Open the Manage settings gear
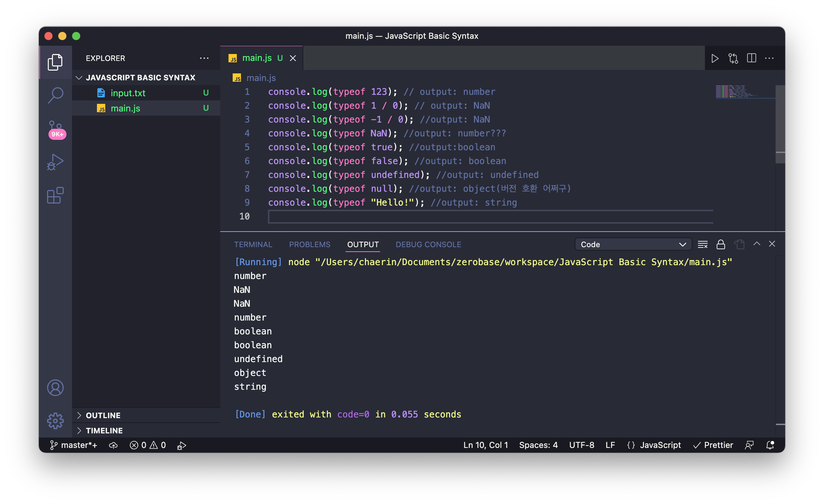The width and height of the screenshot is (824, 504). point(55,421)
